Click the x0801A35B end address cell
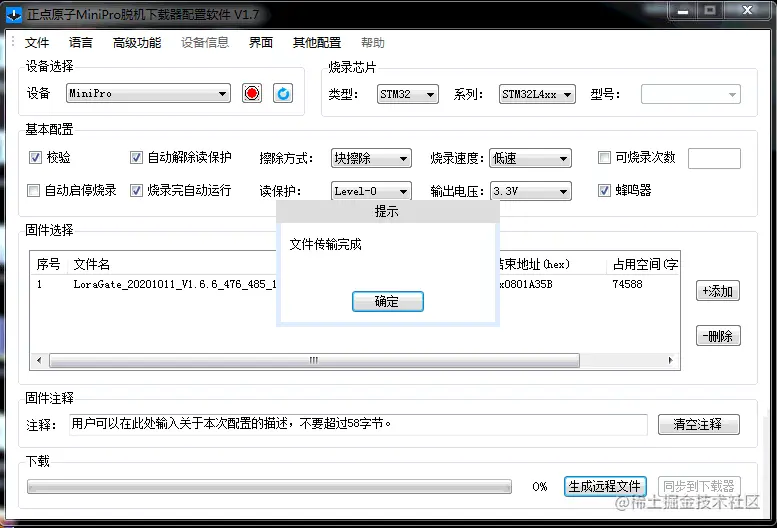This screenshot has height=528, width=777. pos(526,284)
